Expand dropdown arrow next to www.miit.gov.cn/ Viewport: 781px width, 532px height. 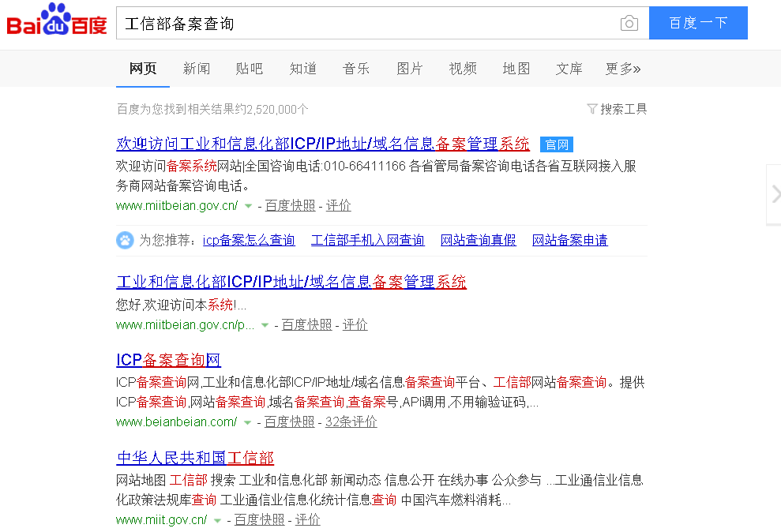[x=217, y=520]
